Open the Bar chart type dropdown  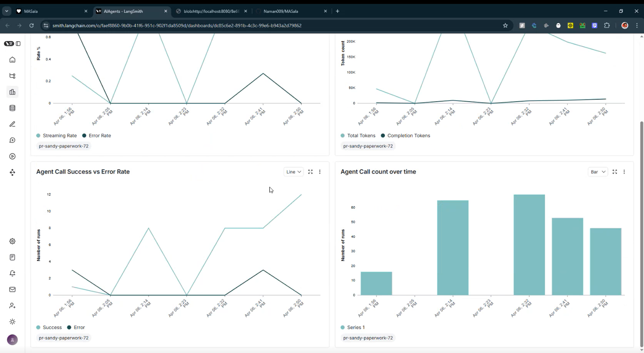coord(598,172)
